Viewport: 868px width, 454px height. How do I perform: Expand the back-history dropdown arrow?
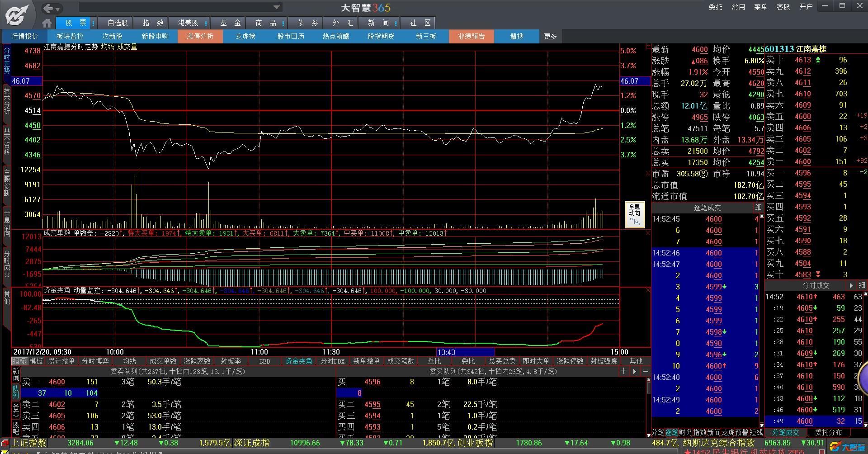[x=58, y=9]
